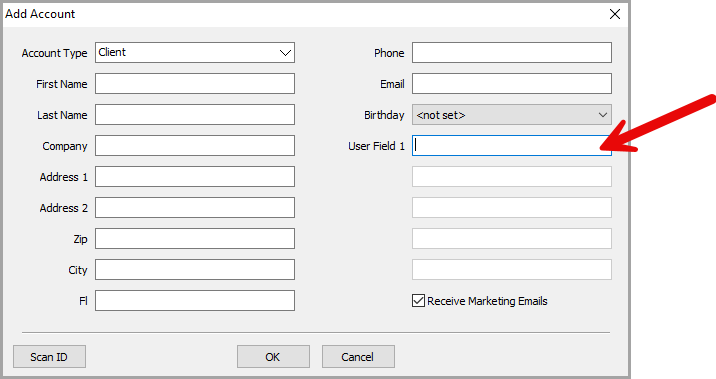
Task: Focus the Email input field
Action: pyautogui.click(x=512, y=84)
